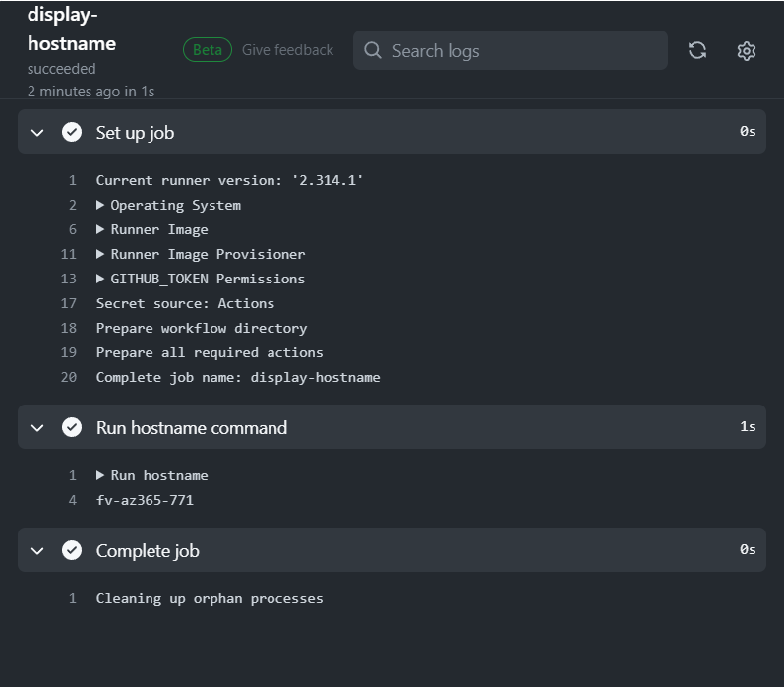Image resolution: width=784 pixels, height=687 pixels.
Task: Expand the Runner Image Provisioner group
Action: pos(201,254)
